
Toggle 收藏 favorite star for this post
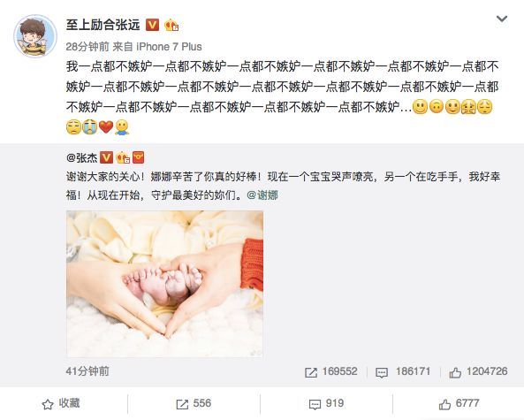click(x=61, y=403)
